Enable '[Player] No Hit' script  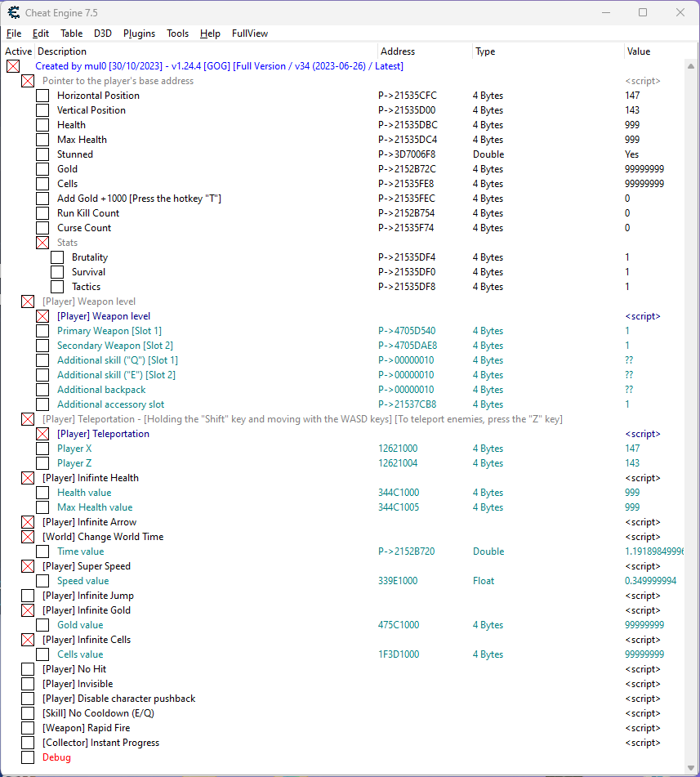(x=28, y=669)
